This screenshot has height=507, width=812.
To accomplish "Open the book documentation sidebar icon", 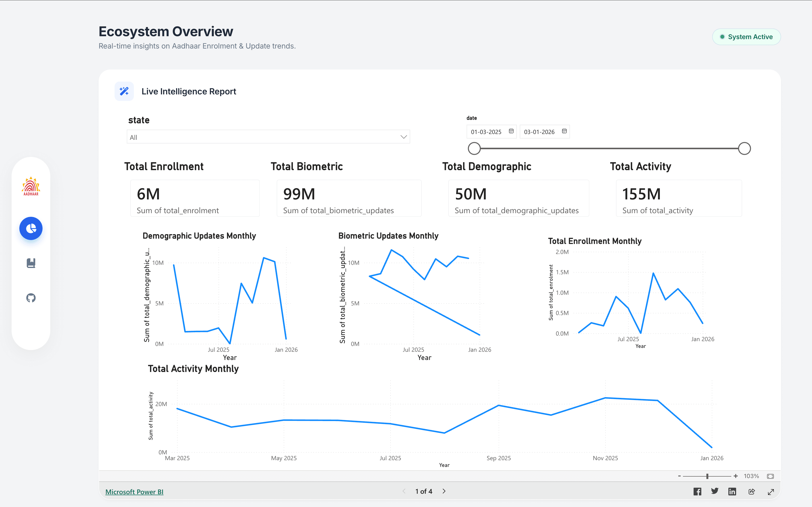I will pos(31,263).
